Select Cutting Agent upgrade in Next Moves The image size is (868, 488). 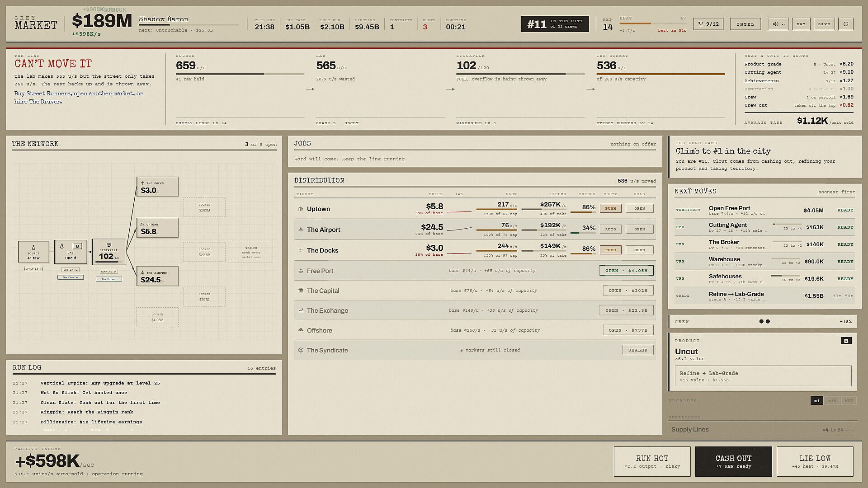(x=764, y=227)
